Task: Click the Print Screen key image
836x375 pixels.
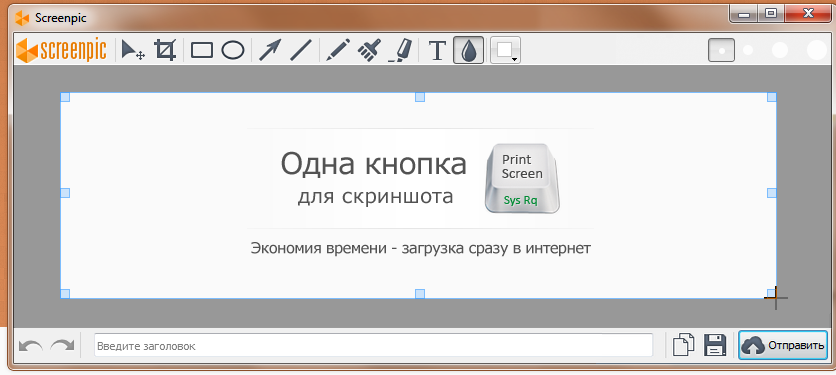Action: [x=522, y=178]
